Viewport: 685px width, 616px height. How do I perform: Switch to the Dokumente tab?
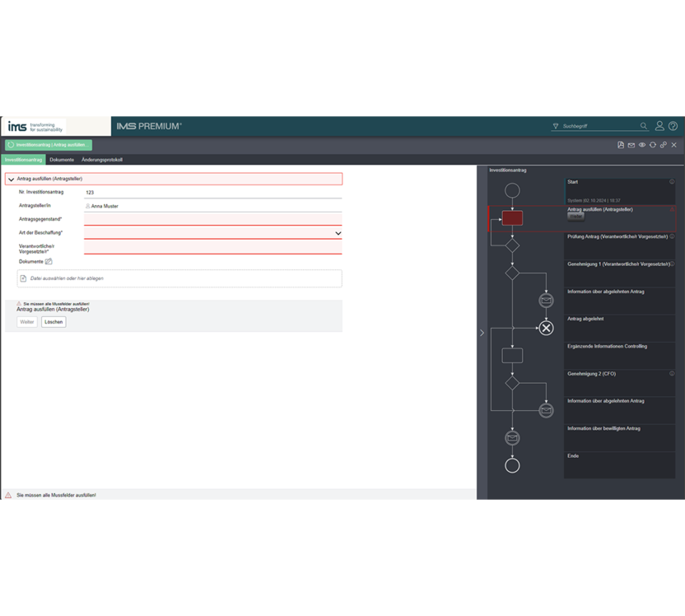tap(62, 160)
